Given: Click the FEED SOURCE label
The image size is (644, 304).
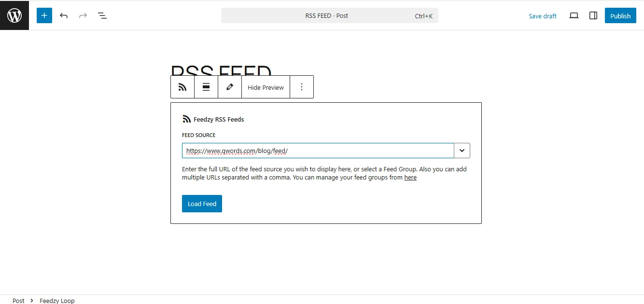Looking at the screenshot, I should 199,135.
